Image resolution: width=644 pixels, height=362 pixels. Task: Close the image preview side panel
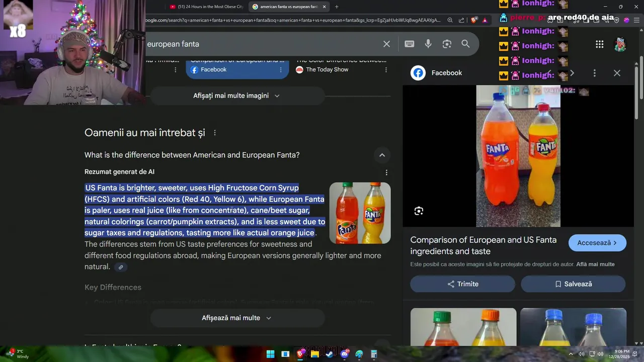coord(617,73)
